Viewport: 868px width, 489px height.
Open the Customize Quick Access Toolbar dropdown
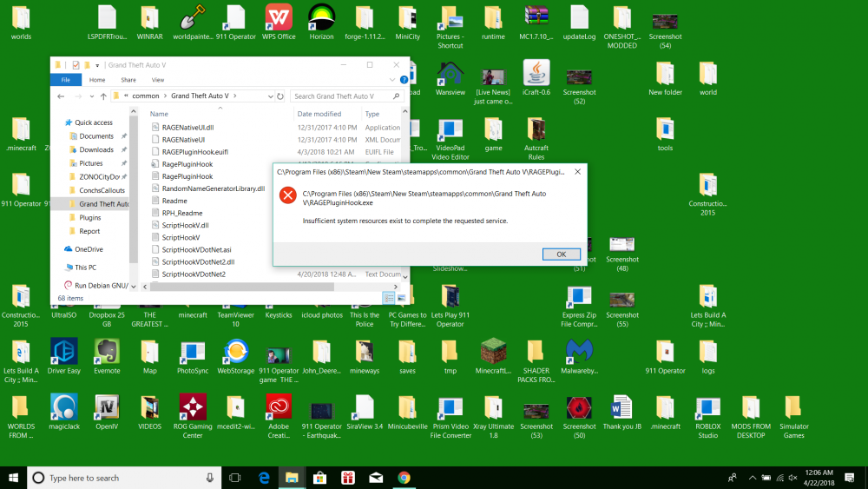[97, 65]
